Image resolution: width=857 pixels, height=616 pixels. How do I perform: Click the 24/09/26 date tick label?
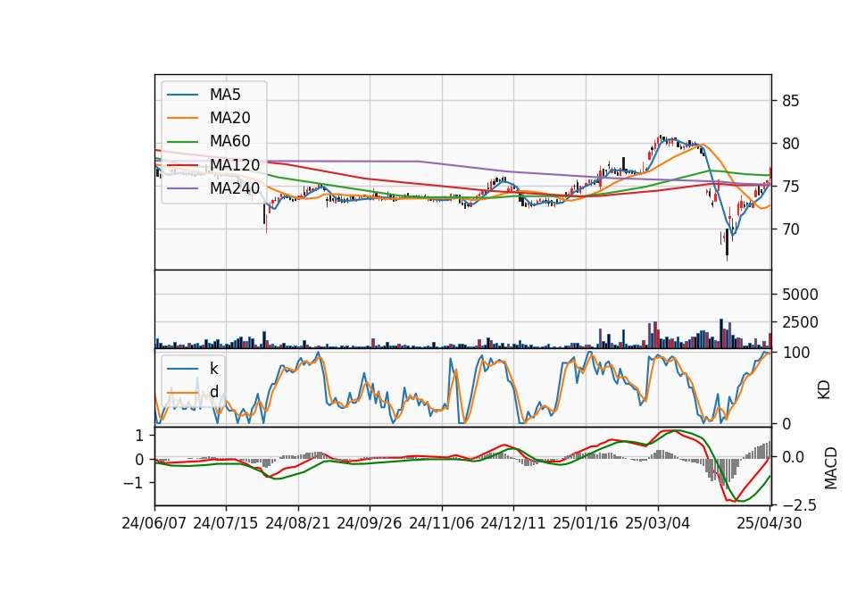tap(369, 523)
